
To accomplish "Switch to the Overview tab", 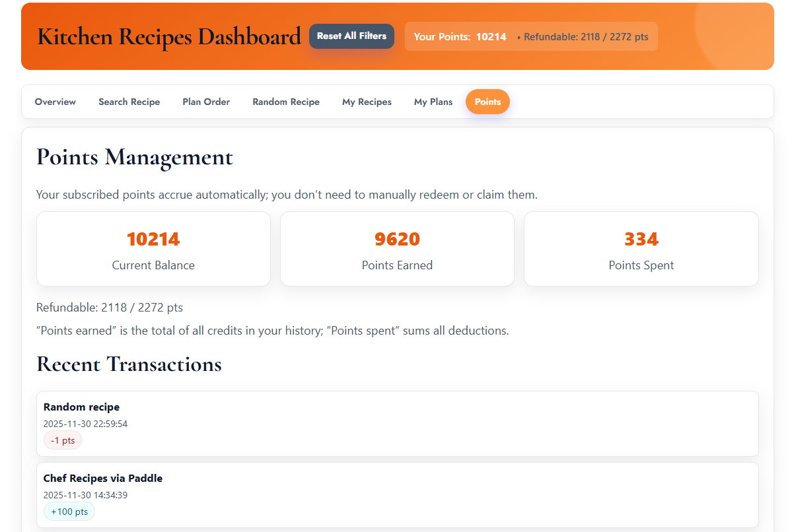I will [55, 102].
